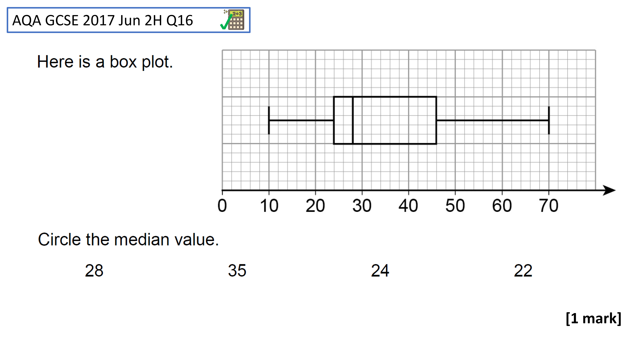This screenshot has height=362, width=644.
Task: Click the maximum whisker end at 70
Action: pyautogui.click(x=549, y=120)
